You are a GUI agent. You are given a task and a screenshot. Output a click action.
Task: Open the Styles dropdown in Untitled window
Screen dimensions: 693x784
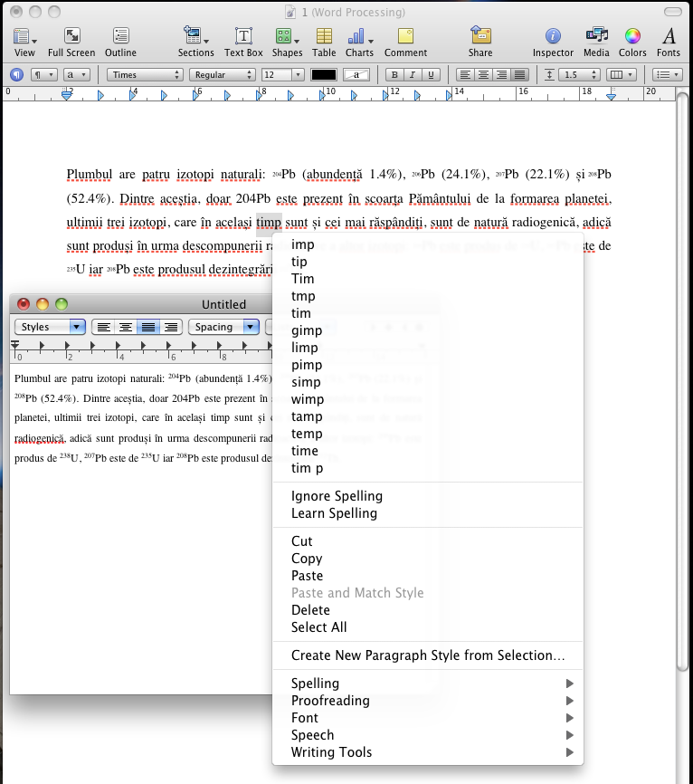(51, 327)
